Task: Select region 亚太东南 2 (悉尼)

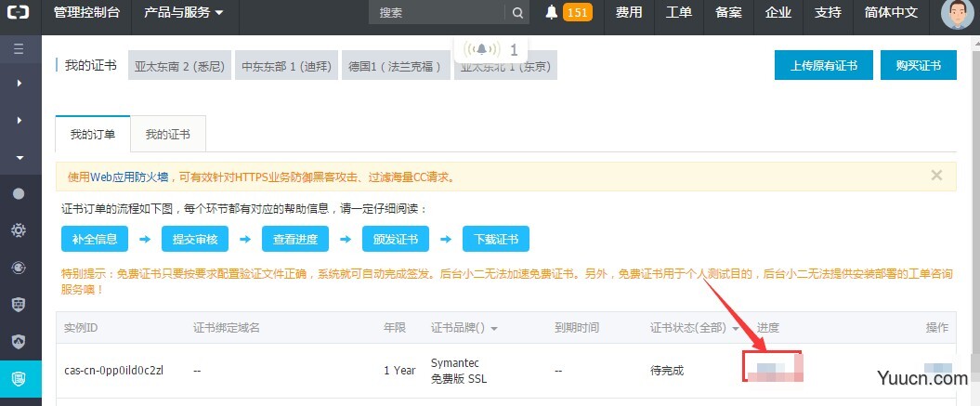Action: (x=179, y=66)
